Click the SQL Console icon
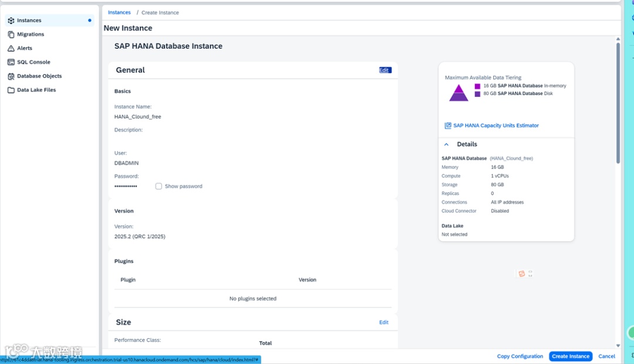Image resolution: width=634 pixels, height=364 pixels. (11, 62)
